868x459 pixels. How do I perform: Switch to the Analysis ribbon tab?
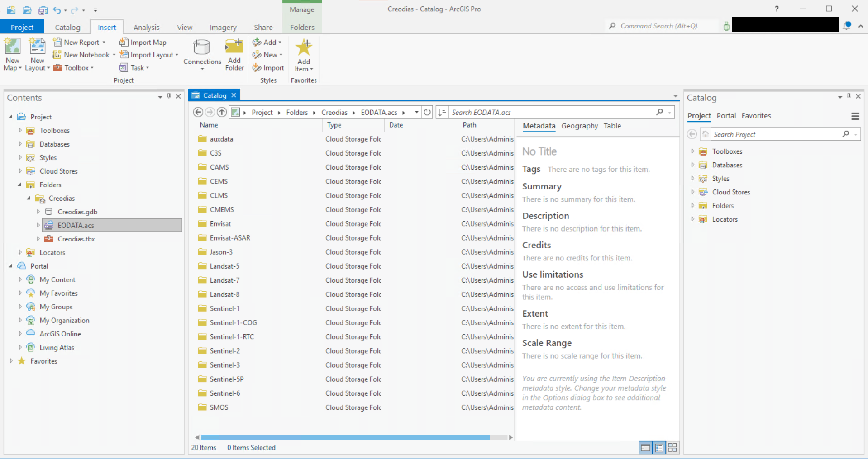(146, 27)
